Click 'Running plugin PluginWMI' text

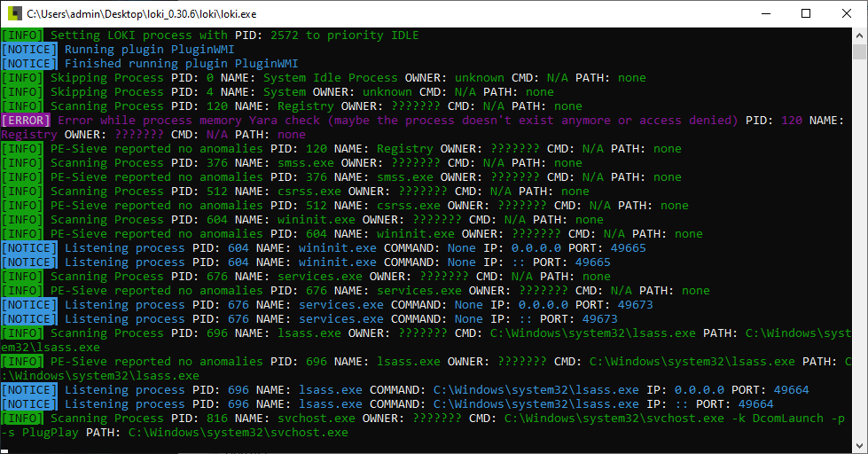(150, 50)
